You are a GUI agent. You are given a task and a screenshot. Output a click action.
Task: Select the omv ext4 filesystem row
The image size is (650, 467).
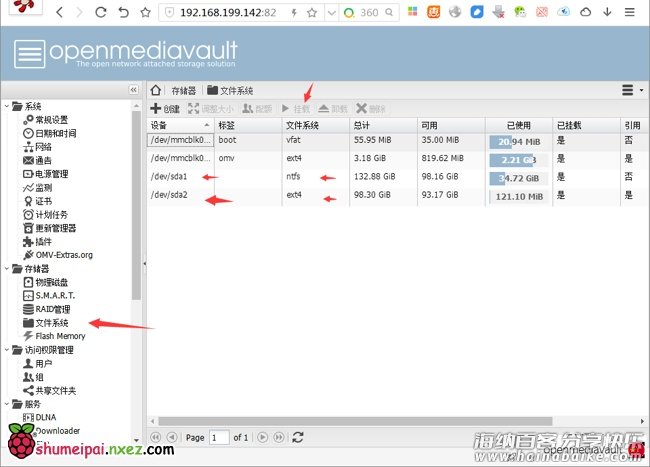[398, 159]
